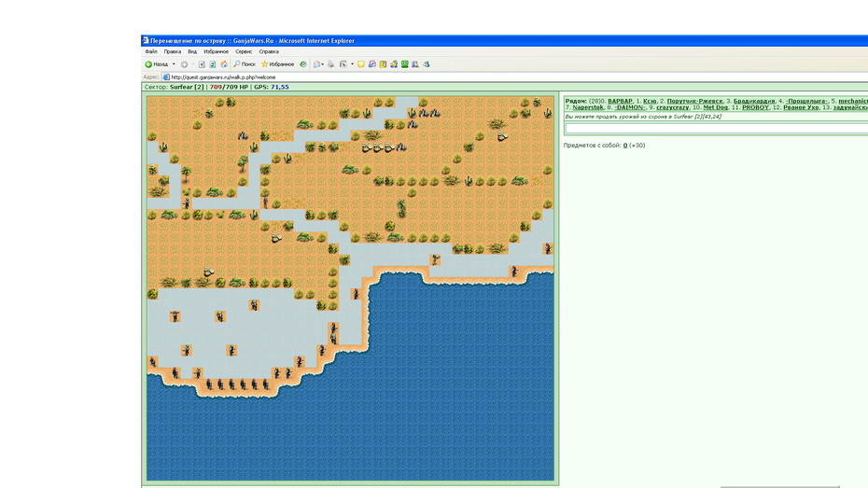This screenshot has width=868, height=488.
Task: Open player link ВАРВАР
Action: tap(620, 101)
